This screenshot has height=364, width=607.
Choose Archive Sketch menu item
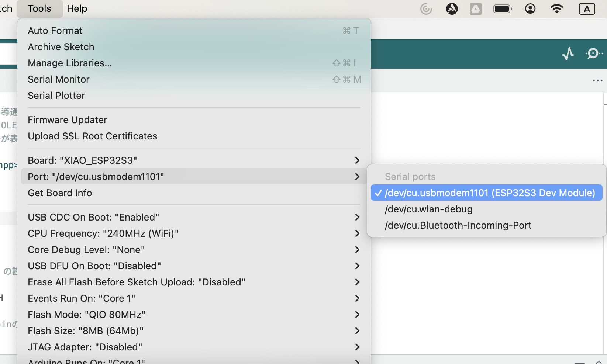click(x=194, y=47)
